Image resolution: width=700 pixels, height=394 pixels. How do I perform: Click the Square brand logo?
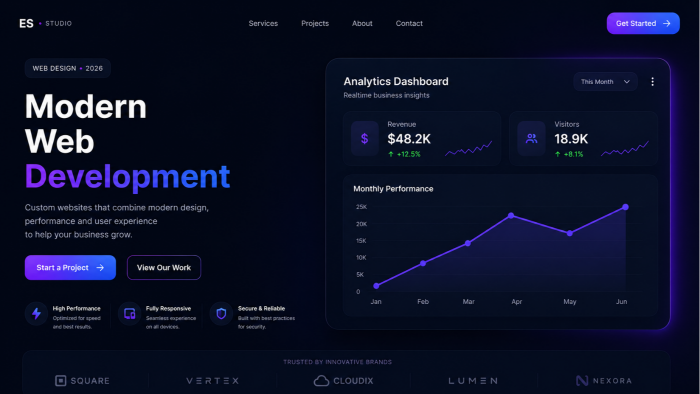[x=82, y=381]
